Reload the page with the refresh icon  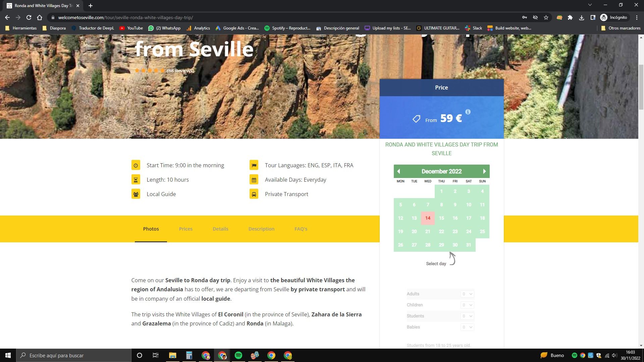[x=29, y=17]
